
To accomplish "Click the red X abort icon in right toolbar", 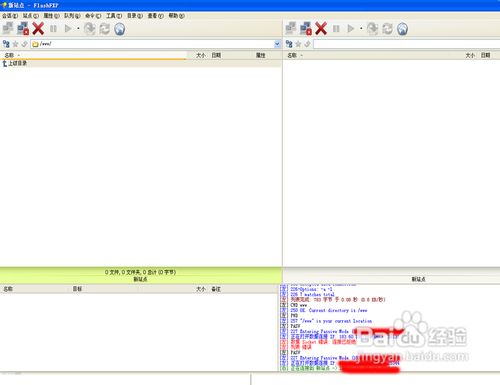I will [321, 29].
